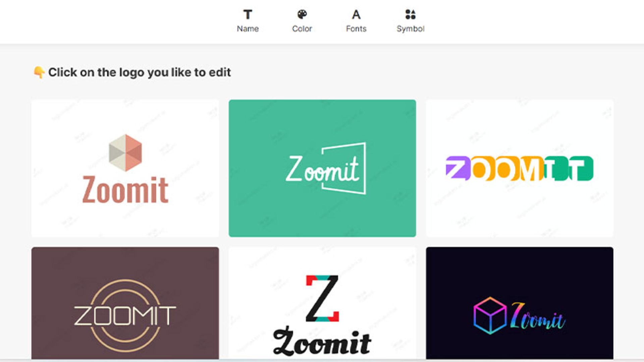Select the Fonts A icon
This screenshot has width=644, height=362.
(356, 14)
